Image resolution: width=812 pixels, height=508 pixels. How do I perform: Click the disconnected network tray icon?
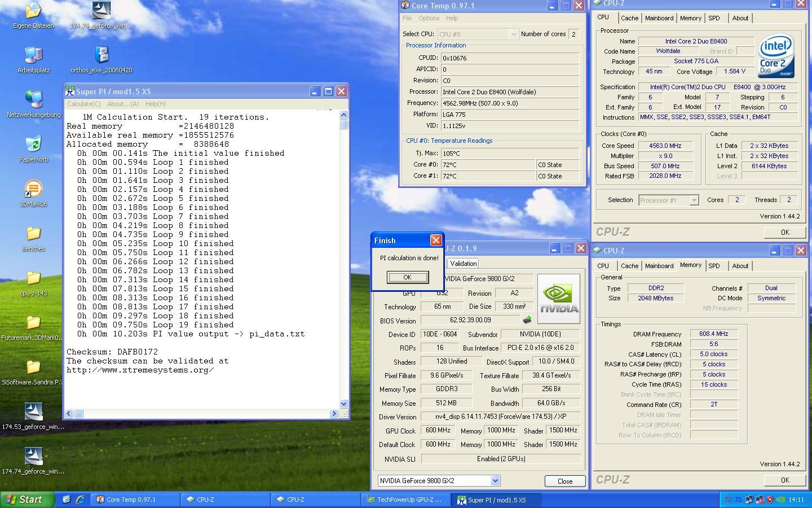point(760,500)
